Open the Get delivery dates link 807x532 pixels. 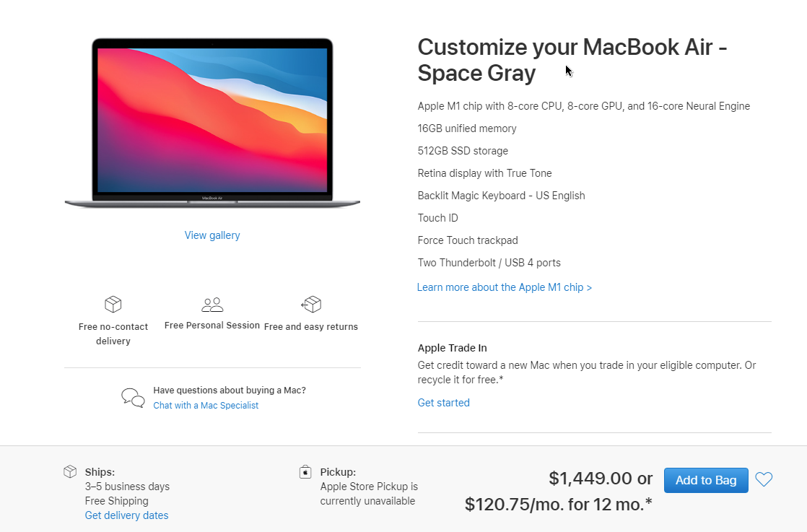(x=126, y=515)
